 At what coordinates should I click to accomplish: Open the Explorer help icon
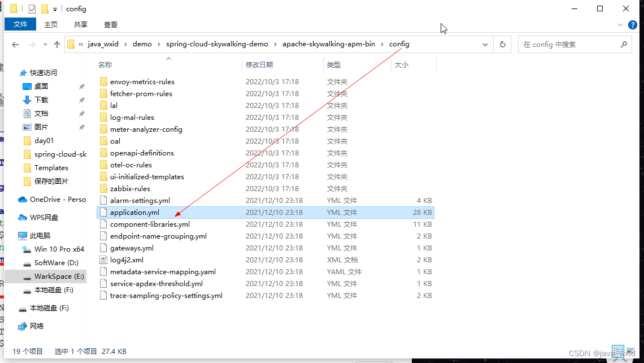pos(633,25)
